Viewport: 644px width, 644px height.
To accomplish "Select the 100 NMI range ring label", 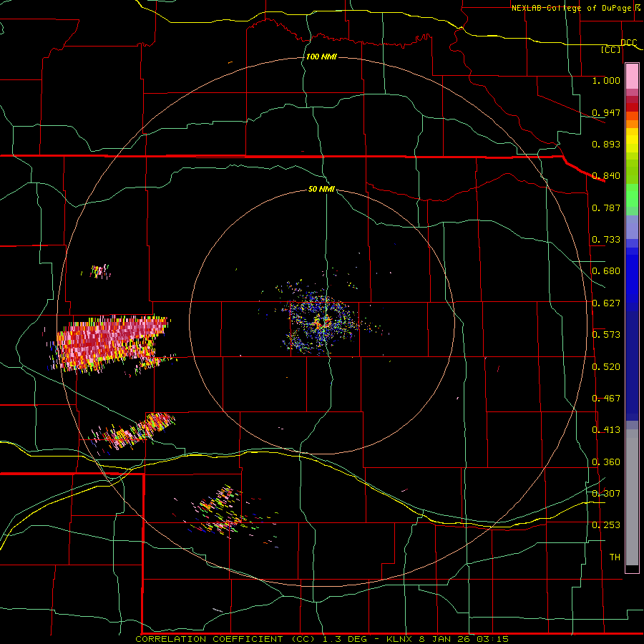I will point(321,57).
